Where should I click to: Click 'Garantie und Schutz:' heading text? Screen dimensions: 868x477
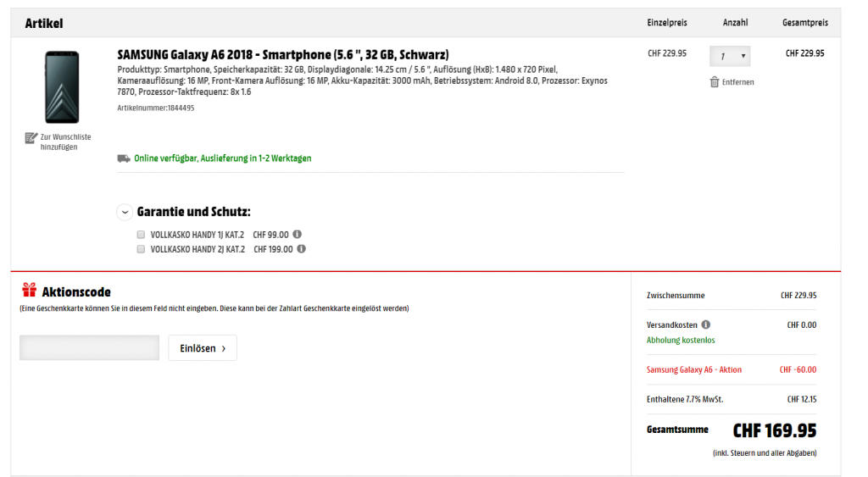(194, 211)
